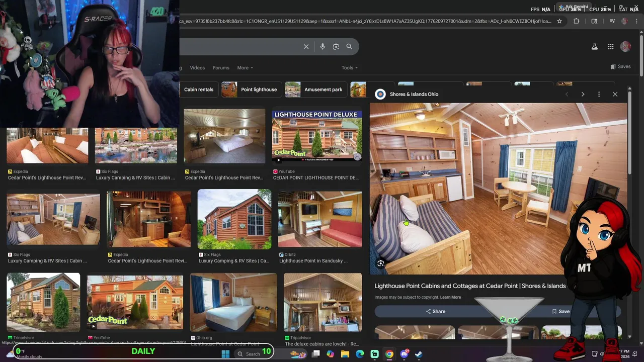Expand the More search filters dropdown
This screenshot has height=362, width=644.
[245, 68]
